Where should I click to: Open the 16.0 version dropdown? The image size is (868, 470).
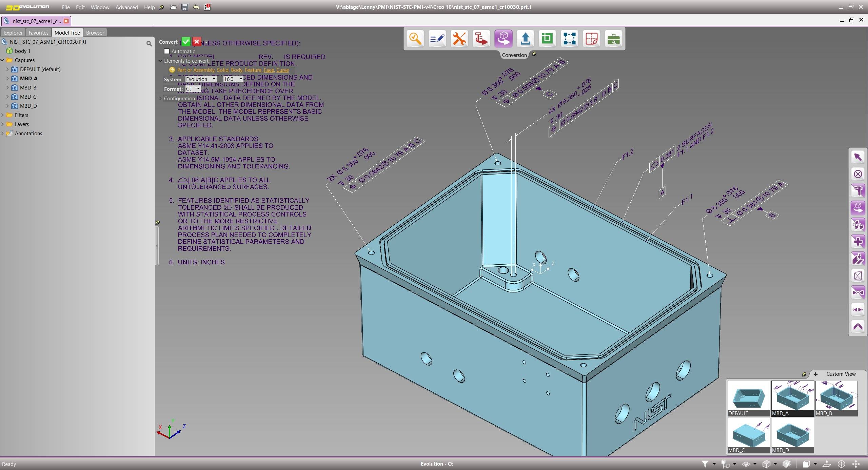pos(233,79)
